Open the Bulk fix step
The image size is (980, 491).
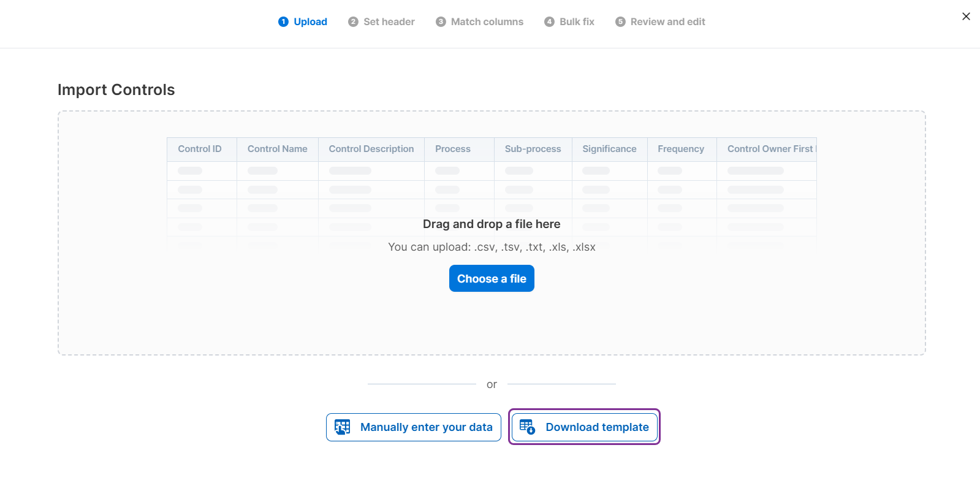(569, 21)
